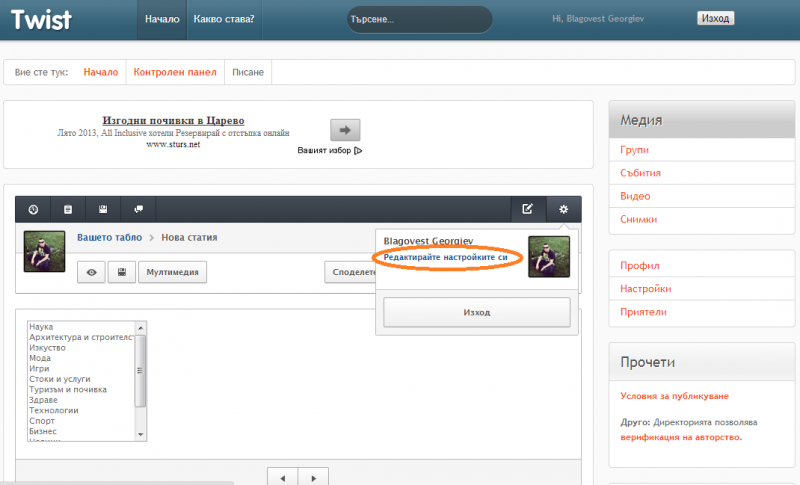This screenshot has height=485, width=800.
Task: Click the "Редактирайте настройките си" link
Action: pyautogui.click(x=446, y=257)
